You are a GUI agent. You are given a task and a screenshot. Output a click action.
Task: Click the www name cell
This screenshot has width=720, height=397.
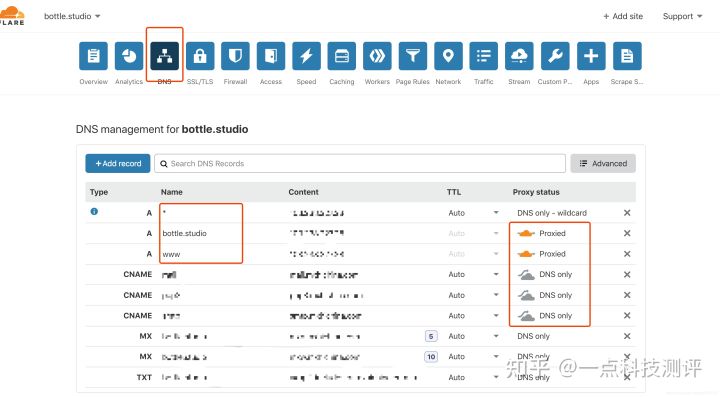[x=171, y=254]
